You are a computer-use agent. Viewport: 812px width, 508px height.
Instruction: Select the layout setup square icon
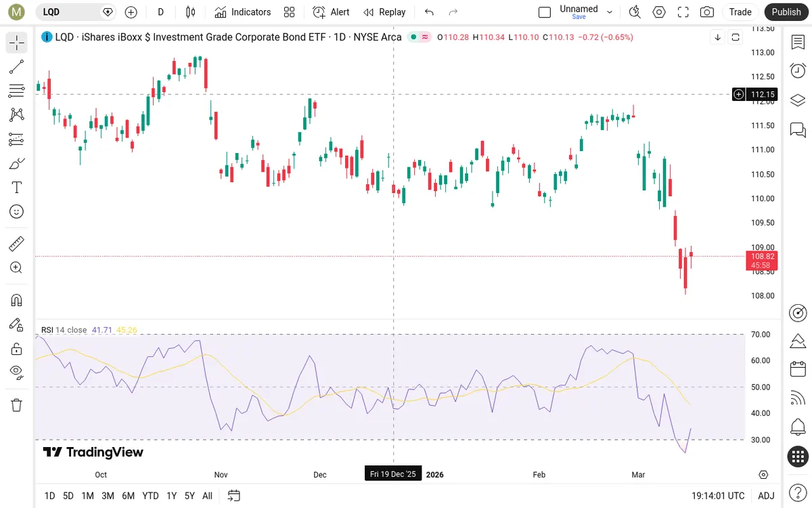545,12
